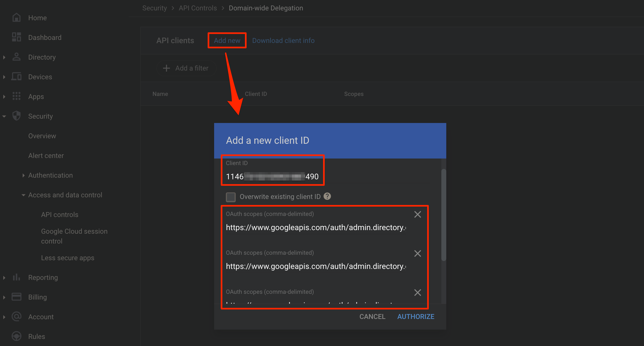Expand the Directory section arrow
Screen dimensions: 644x346
(4, 57)
